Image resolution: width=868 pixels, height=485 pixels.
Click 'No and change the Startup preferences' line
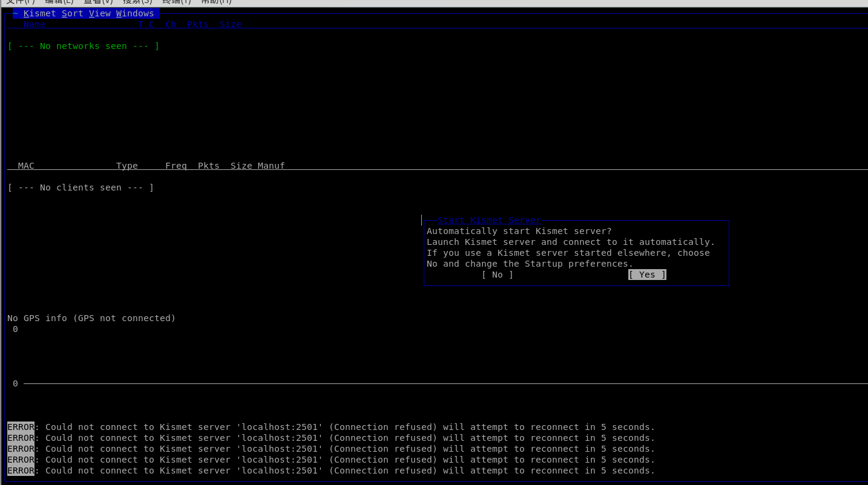[530, 264]
